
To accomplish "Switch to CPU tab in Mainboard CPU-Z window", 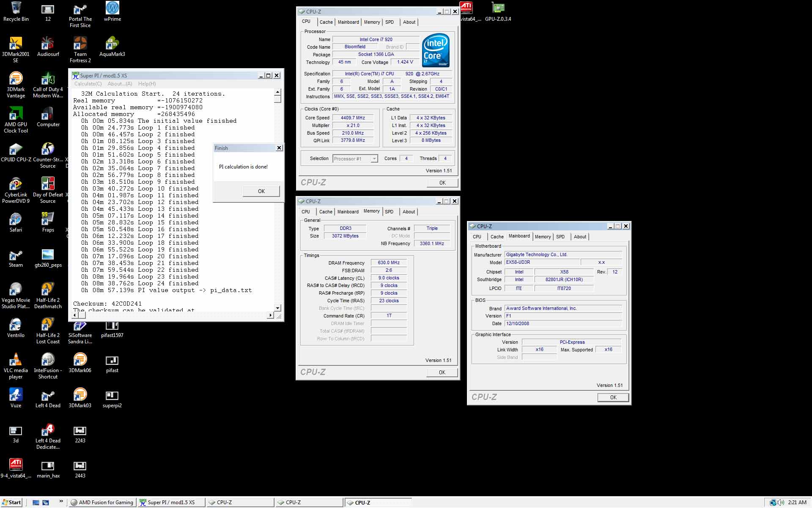I will coord(477,237).
